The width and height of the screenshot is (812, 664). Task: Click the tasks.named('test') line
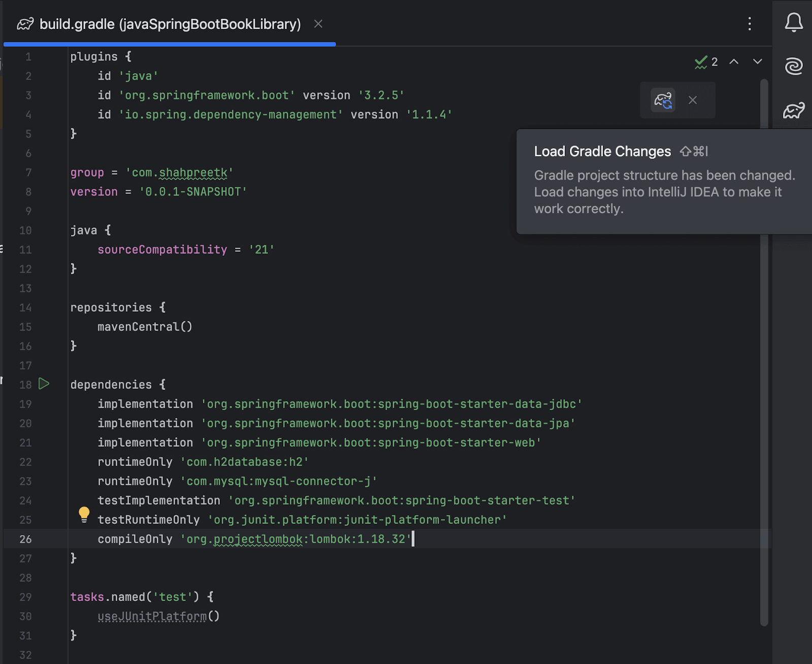142,597
